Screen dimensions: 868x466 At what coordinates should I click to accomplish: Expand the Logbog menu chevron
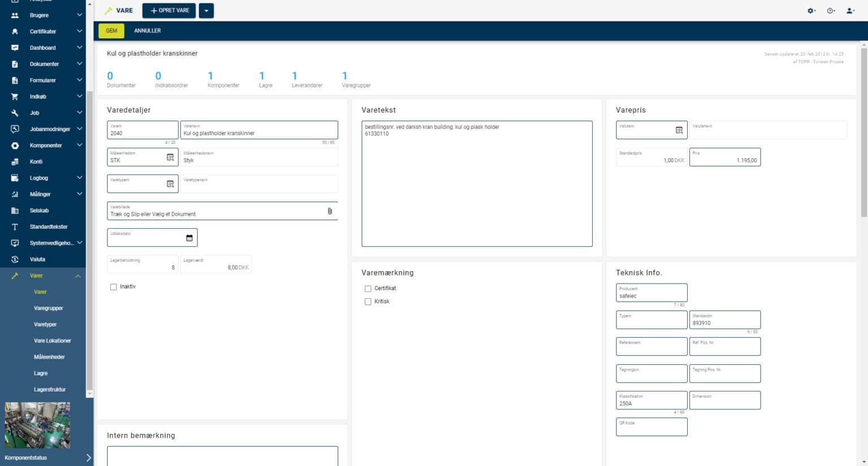click(80, 178)
